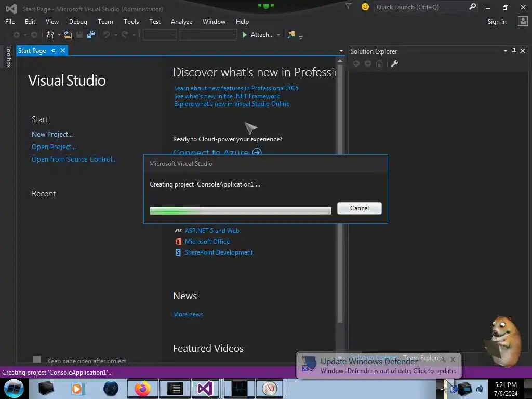Image resolution: width=532 pixels, height=399 pixels.
Task: Open the ASP.NET 5 and Web link
Action: [x=212, y=230]
